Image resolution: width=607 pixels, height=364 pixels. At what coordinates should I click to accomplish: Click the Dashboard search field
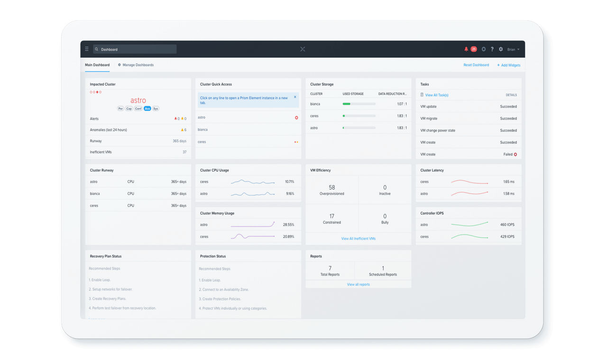(135, 49)
